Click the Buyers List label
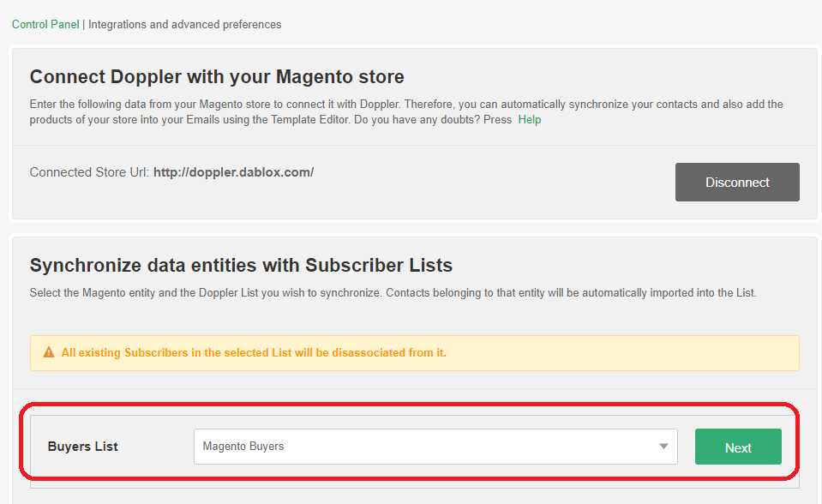This screenshot has height=504, width=822. point(83,447)
